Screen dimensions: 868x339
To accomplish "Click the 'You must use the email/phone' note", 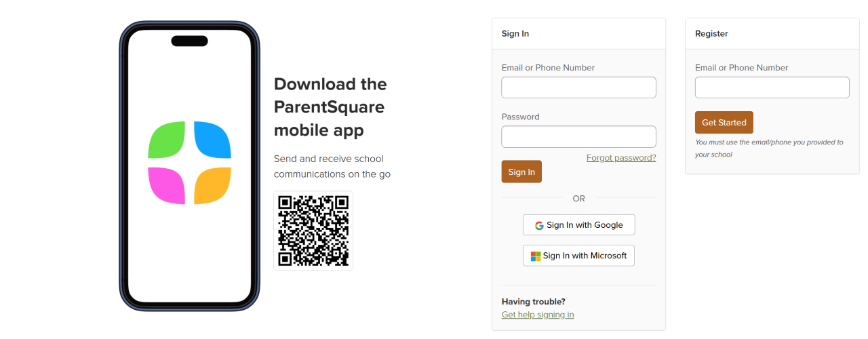I will point(769,148).
